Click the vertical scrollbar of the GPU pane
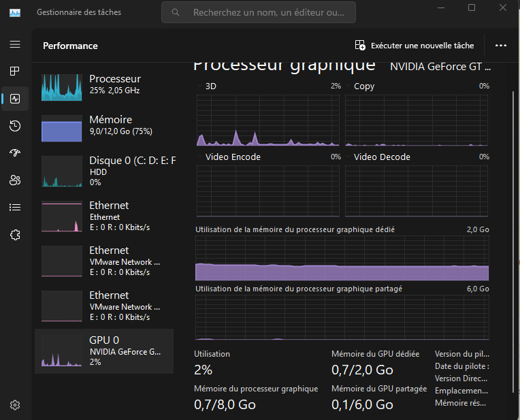Image resolution: width=520 pixels, height=420 pixels. (x=513, y=242)
